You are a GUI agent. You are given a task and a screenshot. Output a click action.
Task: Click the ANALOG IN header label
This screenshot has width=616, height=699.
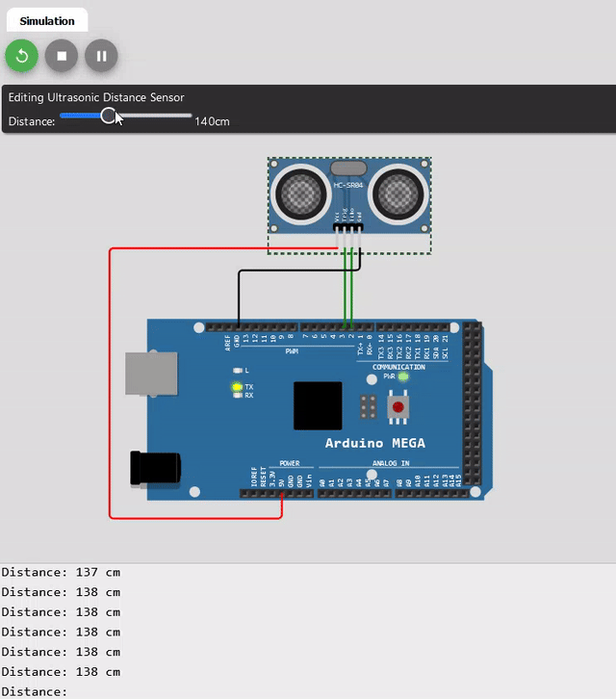click(391, 463)
